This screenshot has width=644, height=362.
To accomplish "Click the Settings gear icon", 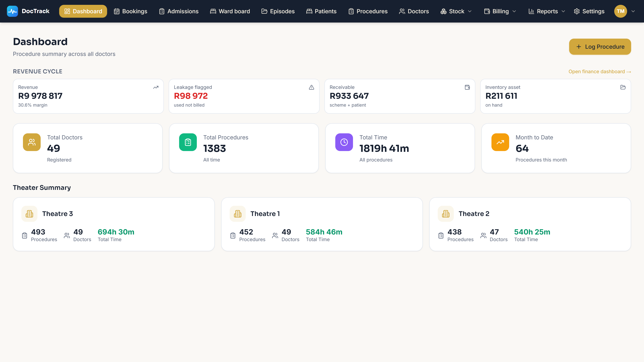I will coord(577,11).
